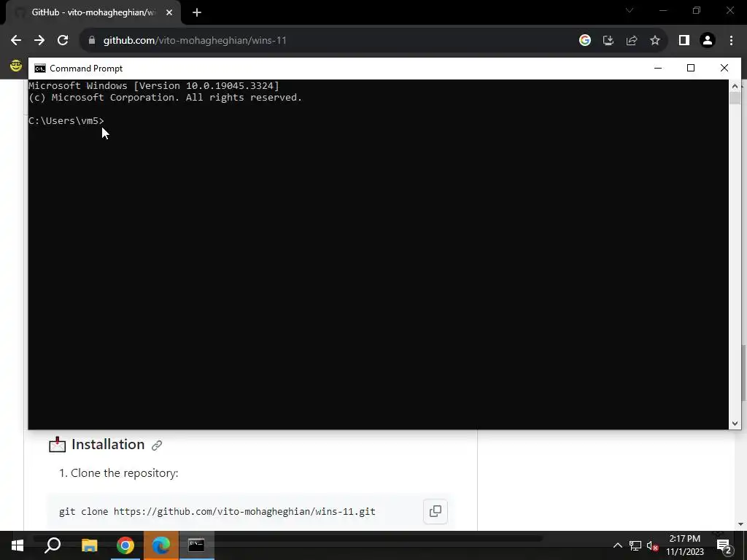Click the install app icon in address bar

click(x=608, y=41)
